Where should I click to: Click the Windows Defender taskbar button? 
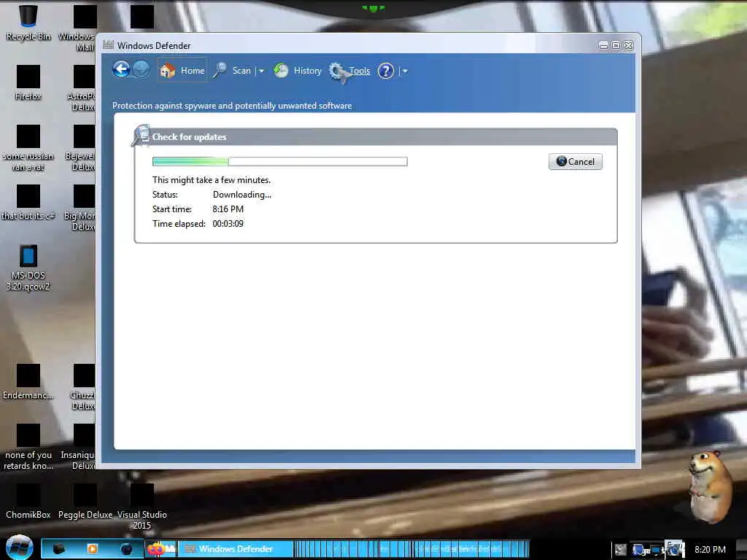236,549
